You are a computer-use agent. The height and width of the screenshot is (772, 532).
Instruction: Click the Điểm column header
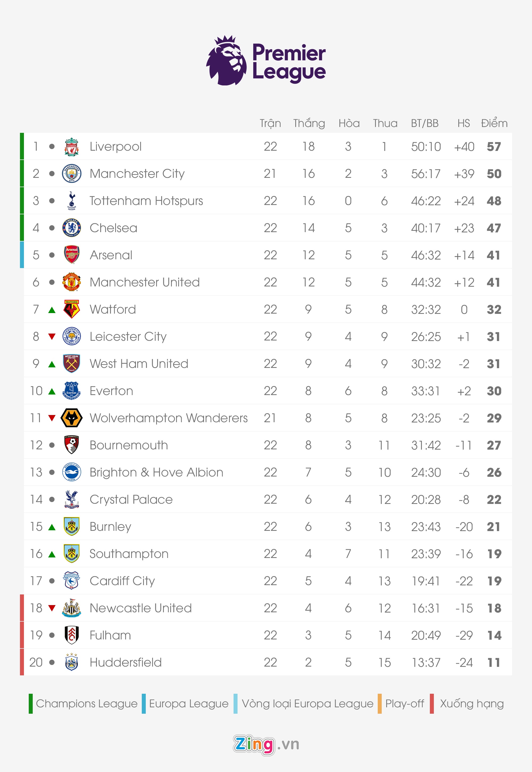tap(494, 123)
